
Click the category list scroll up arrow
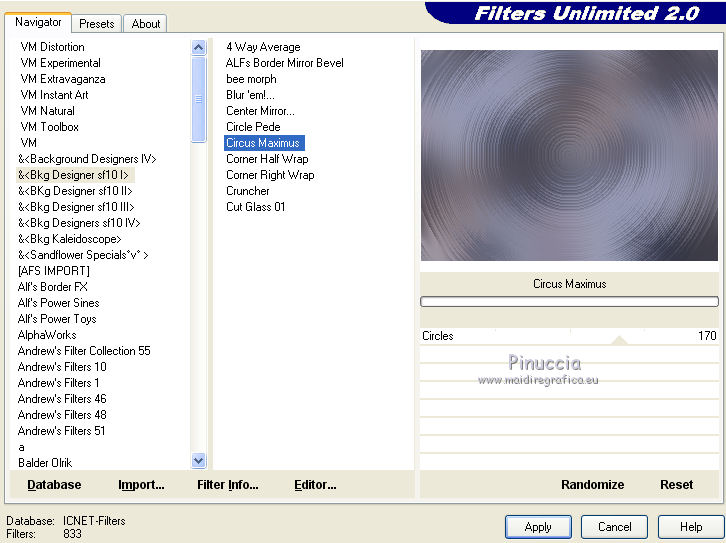pos(199,47)
